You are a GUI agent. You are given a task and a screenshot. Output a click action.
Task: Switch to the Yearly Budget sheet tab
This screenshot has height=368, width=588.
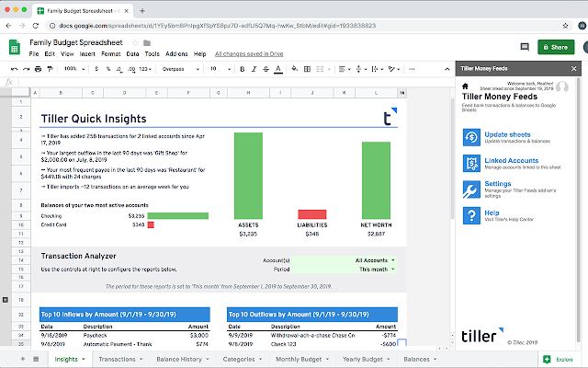(x=367, y=360)
